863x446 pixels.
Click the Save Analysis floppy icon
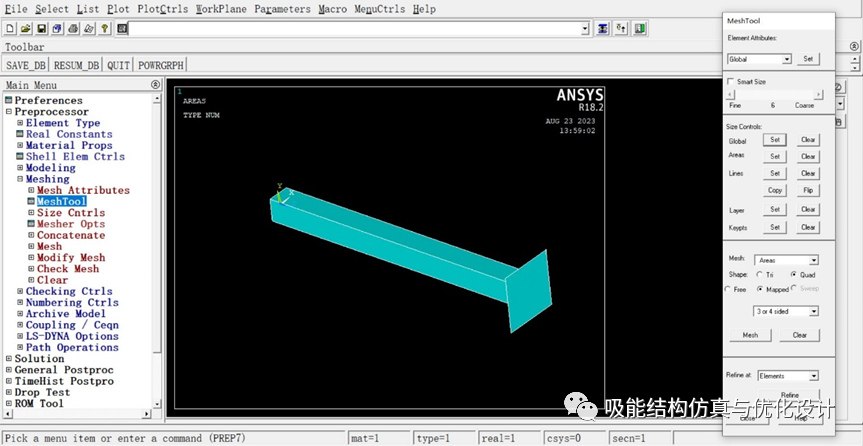pos(42,29)
